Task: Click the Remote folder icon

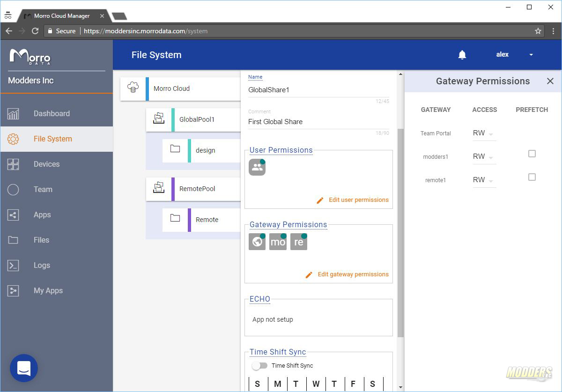Action: pyautogui.click(x=175, y=218)
